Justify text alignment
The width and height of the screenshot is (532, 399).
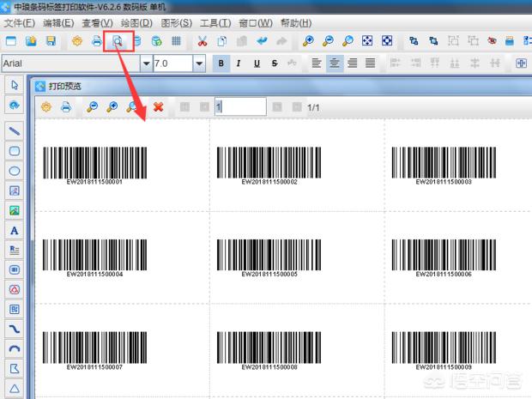tap(371, 63)
